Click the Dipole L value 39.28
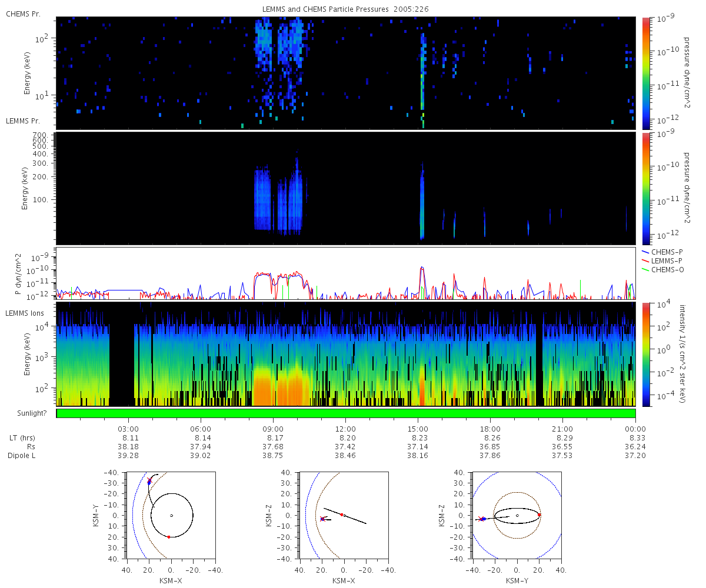Viewport: 706px width, 588px height. click(x=128, y=456)
